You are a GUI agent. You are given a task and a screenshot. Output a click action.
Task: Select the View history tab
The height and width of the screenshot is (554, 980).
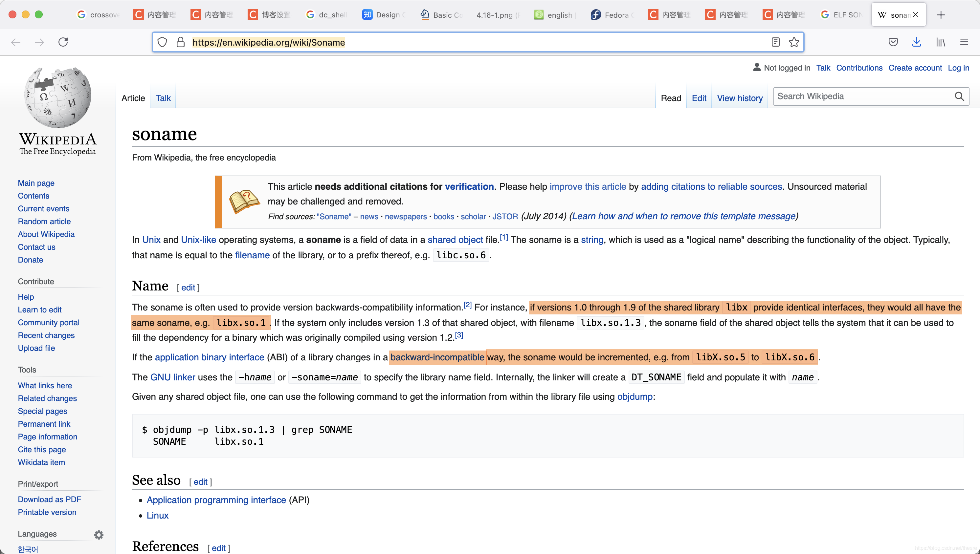(739, 98)
